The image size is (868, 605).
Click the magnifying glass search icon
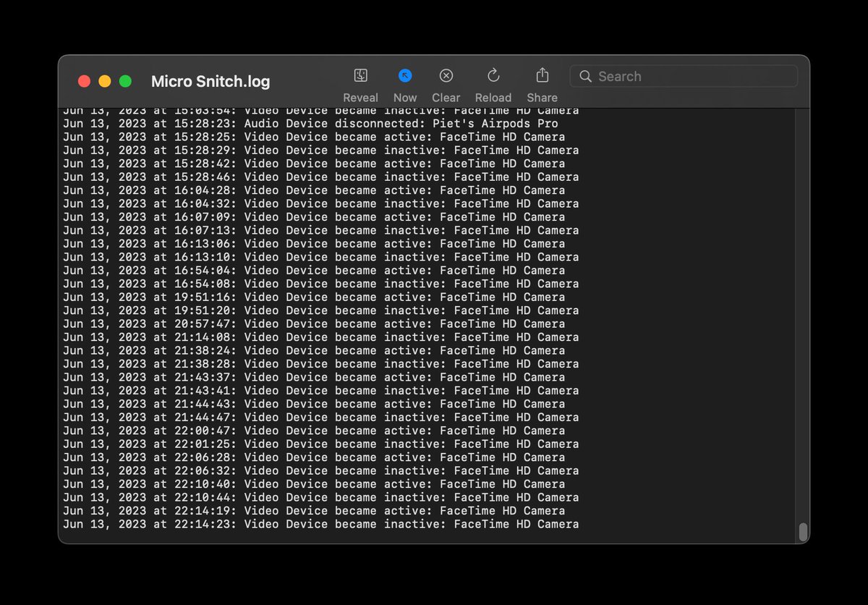click(x=585, y=76)
